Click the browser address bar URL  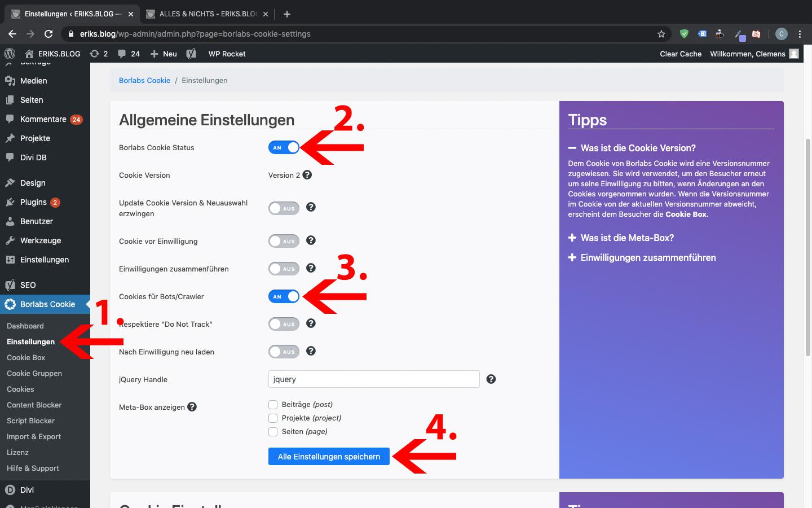pyautogui.click(x=195, y=34)
